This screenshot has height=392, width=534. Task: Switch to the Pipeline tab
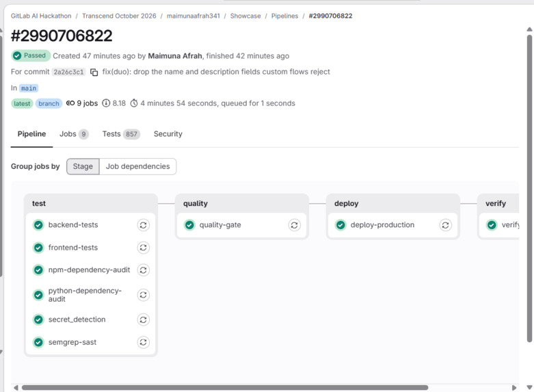pos(31,134)
